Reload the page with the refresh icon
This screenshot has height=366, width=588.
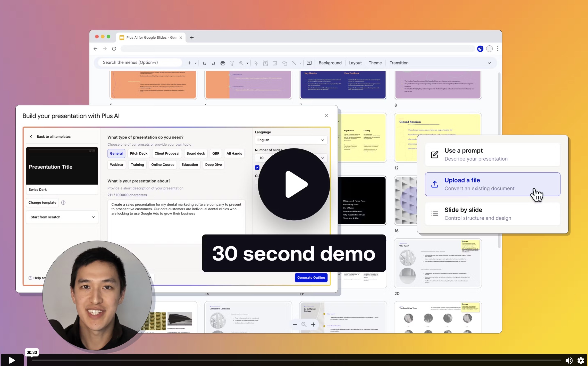[114, 49]
